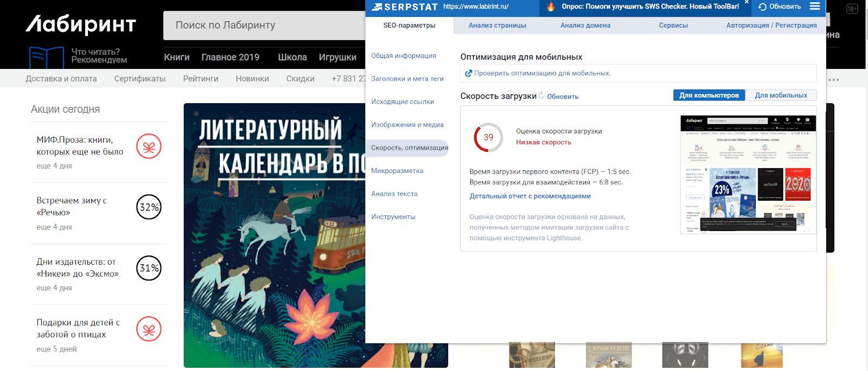Open Авторизация / Регистрация tab

click(771, 25)
